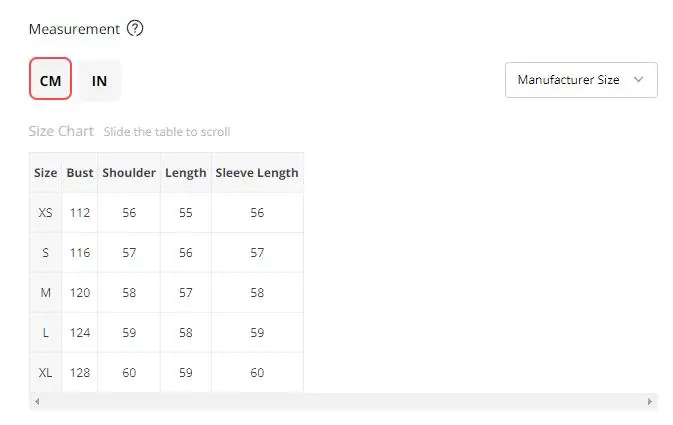Select the Shoulder column header

[129, 173]
